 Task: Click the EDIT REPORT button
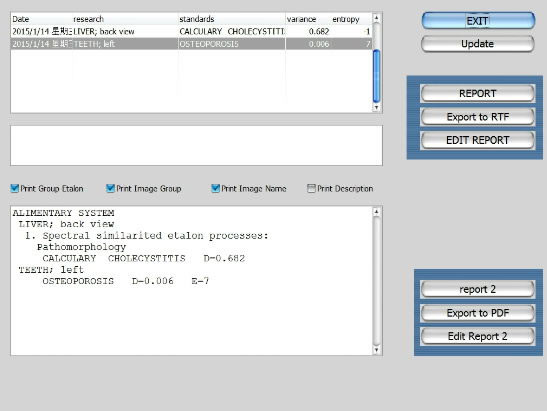pyautogui.click(x=478, y=140)
